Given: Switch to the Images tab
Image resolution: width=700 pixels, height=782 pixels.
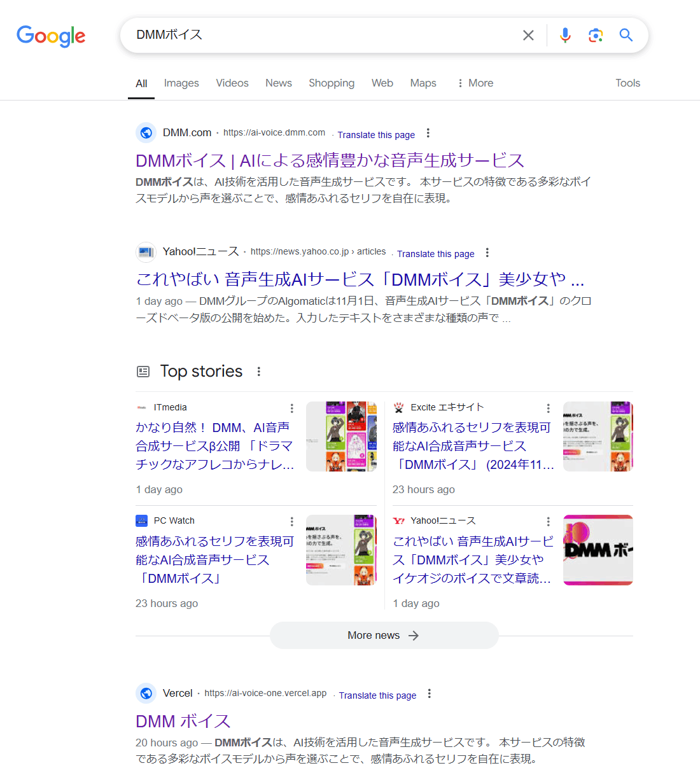Looking at the screenshot, I should [x=181, y=83].
